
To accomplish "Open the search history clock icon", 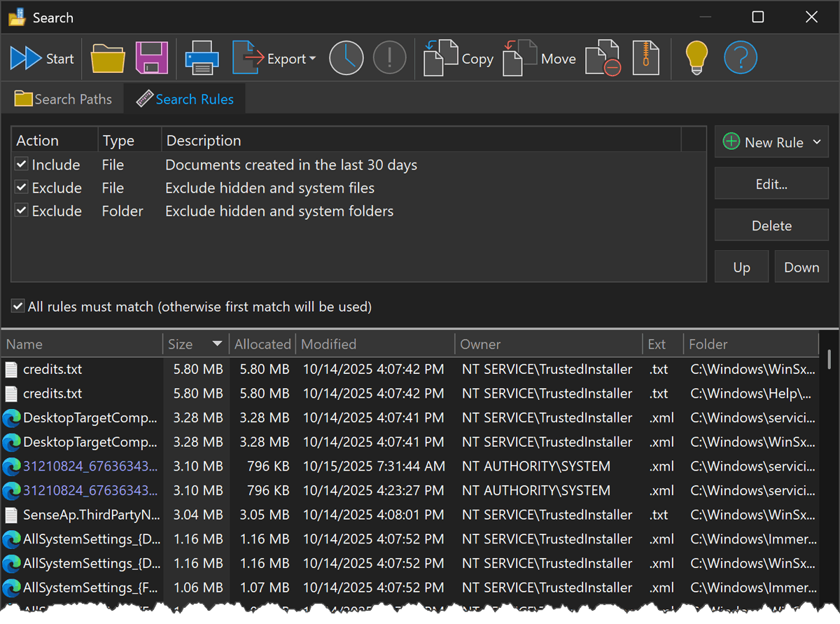I will (x=347, y=58).
